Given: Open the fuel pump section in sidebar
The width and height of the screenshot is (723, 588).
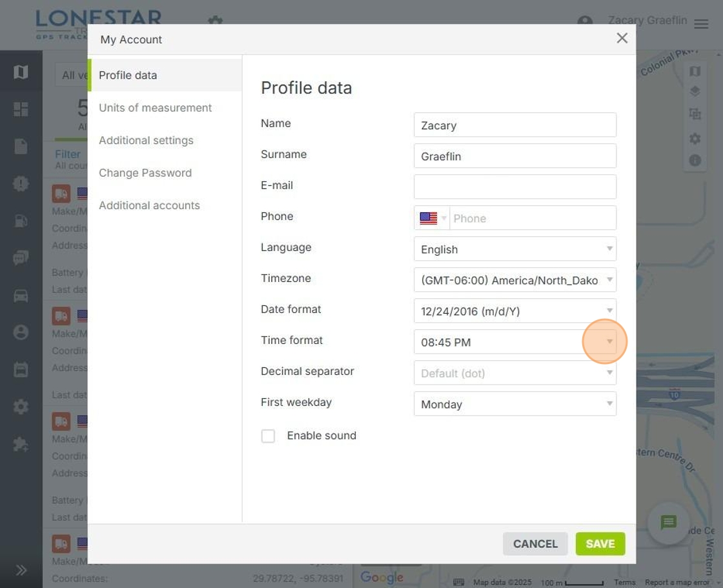Looking at the screenshot, I should tap(21, 221).
